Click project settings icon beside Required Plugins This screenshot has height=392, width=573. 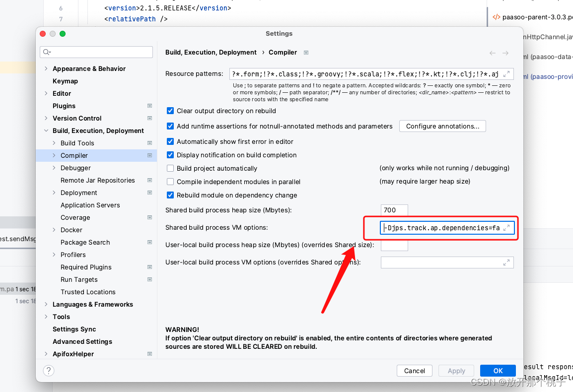coord(149,267)
